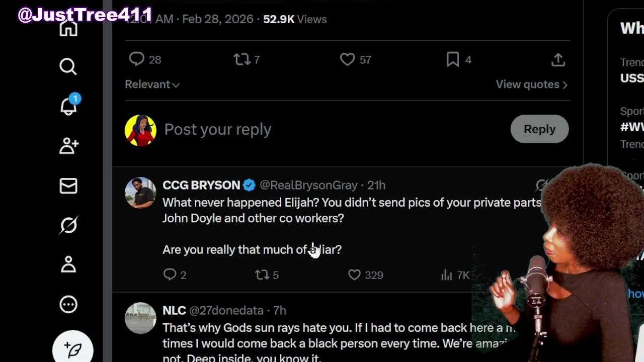This screenshot has width=644, height=362.
Task: Click the share upload icon on post
Action: coord(558,60)
